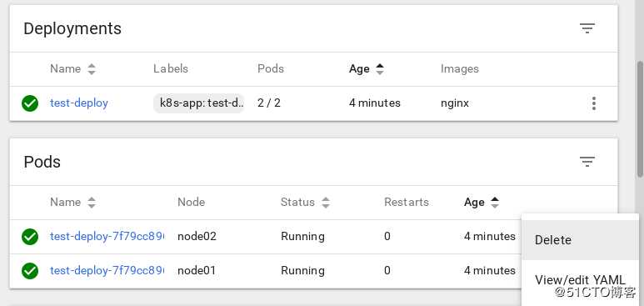Click the nginx image cell
Viewport: 644px width, 306px height.
click(x=454, y=103)
